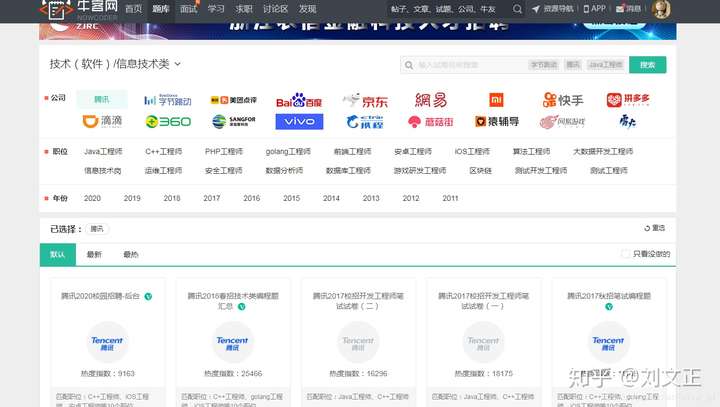This screenshot has height=407, width=720.
Task: Switch to the 最热 sort tab
Action: (x=131, y=254)
